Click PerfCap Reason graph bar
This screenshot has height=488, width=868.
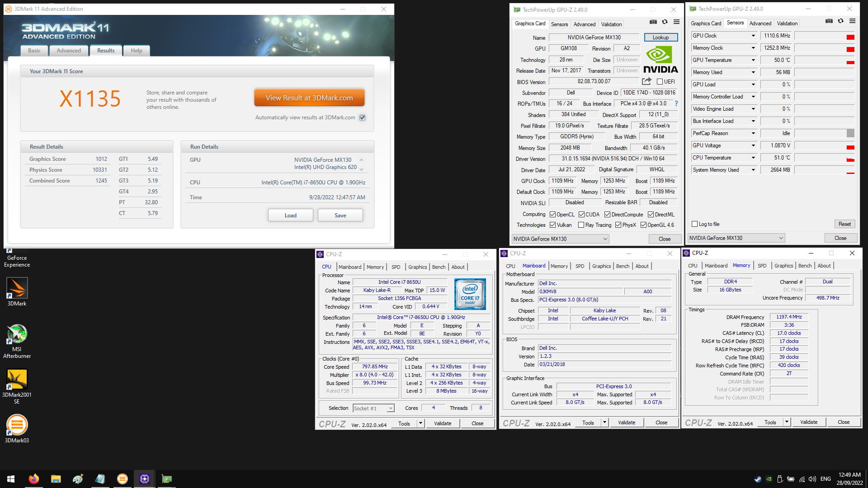[x=824, y=133]
